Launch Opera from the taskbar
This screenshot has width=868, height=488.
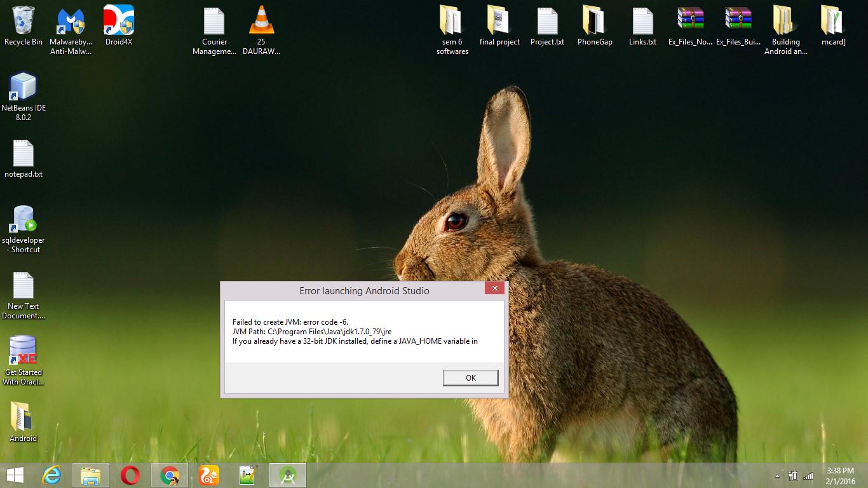tap(130, 475)
